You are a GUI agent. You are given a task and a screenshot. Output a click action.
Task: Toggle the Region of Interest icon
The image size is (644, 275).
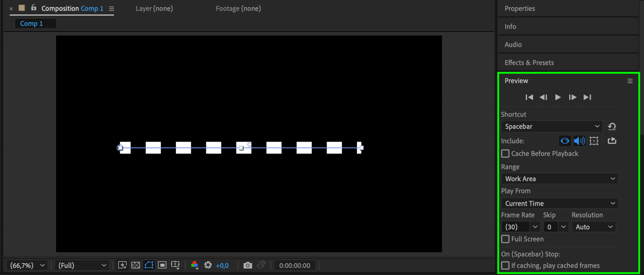click(162, 265)
